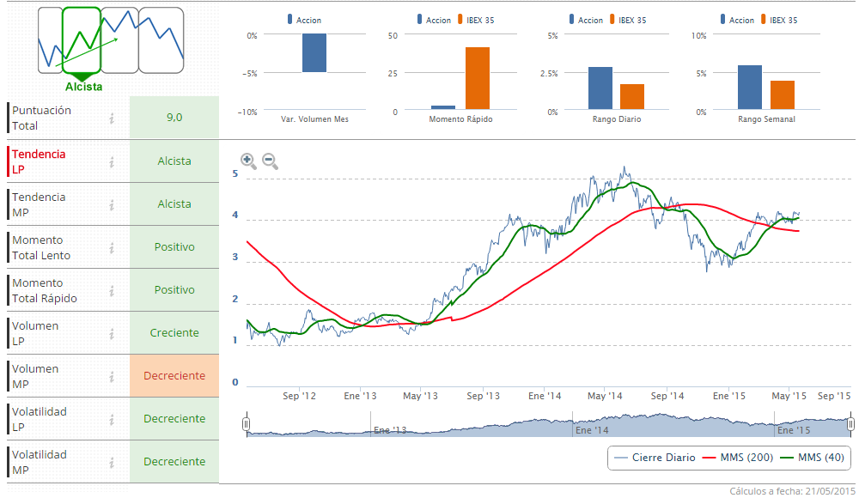
Task: Click the zoom in magnifier icon
Action: pos(247,160)
